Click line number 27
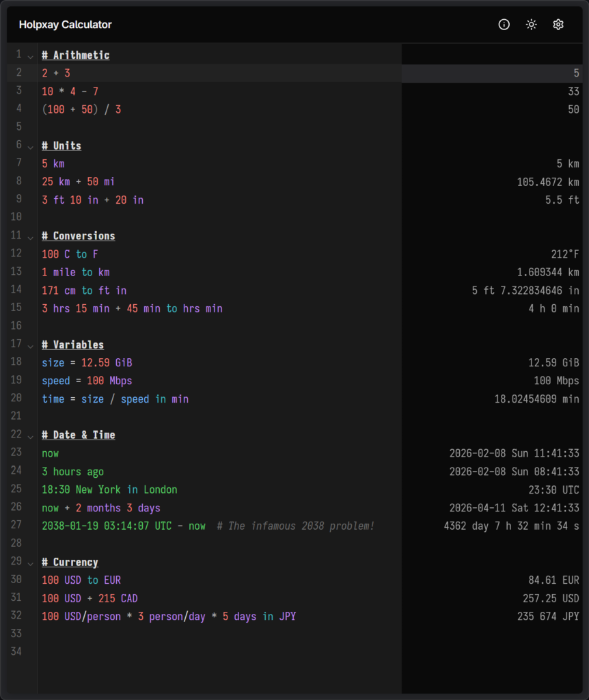 click(15, 526)
